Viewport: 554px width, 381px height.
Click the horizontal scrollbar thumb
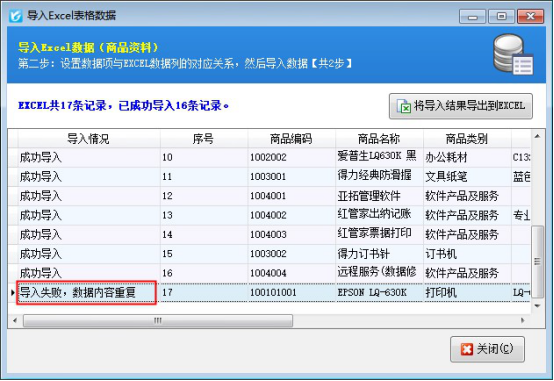158,321
